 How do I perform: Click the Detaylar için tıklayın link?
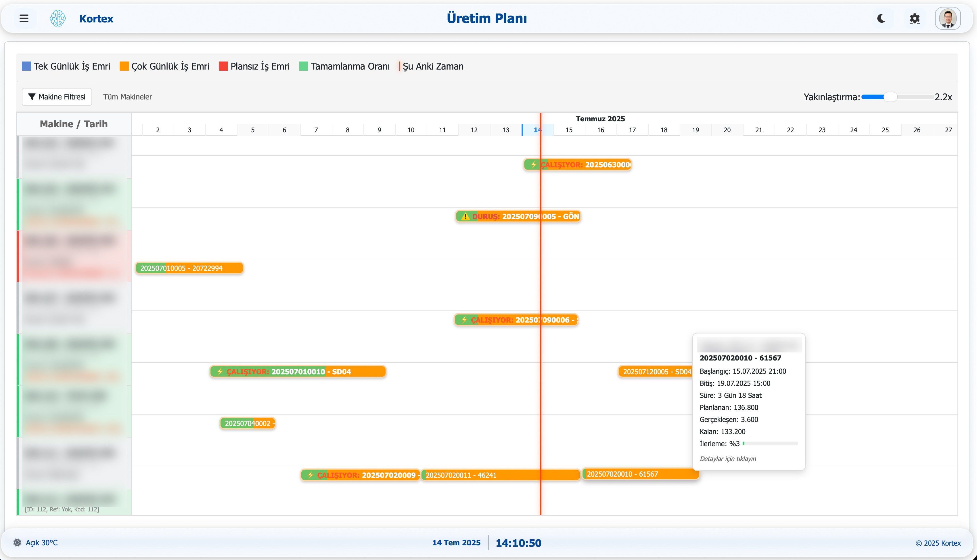(727, 459)
